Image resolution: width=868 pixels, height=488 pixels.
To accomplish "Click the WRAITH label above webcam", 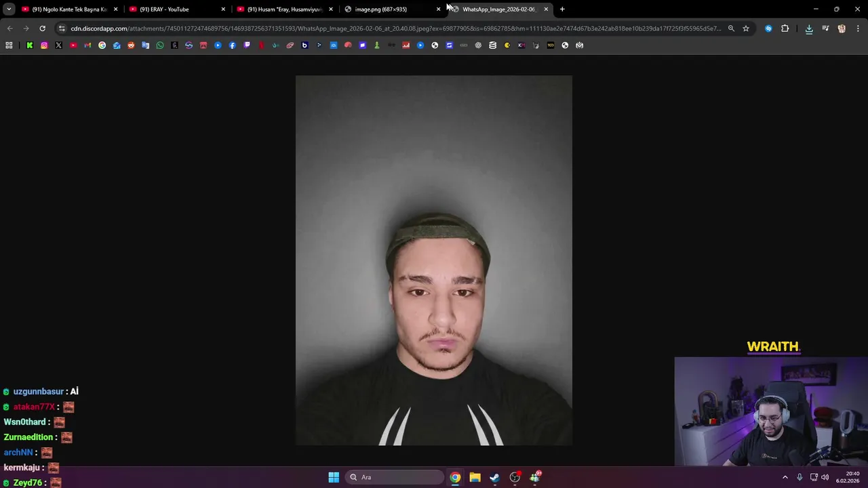I will click(x=774, y=347).
